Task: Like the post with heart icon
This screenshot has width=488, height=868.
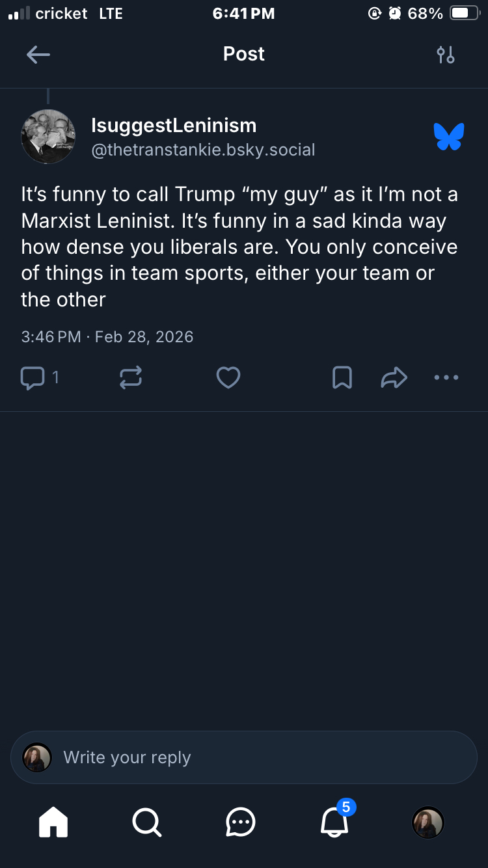Action: coord(228,377)
